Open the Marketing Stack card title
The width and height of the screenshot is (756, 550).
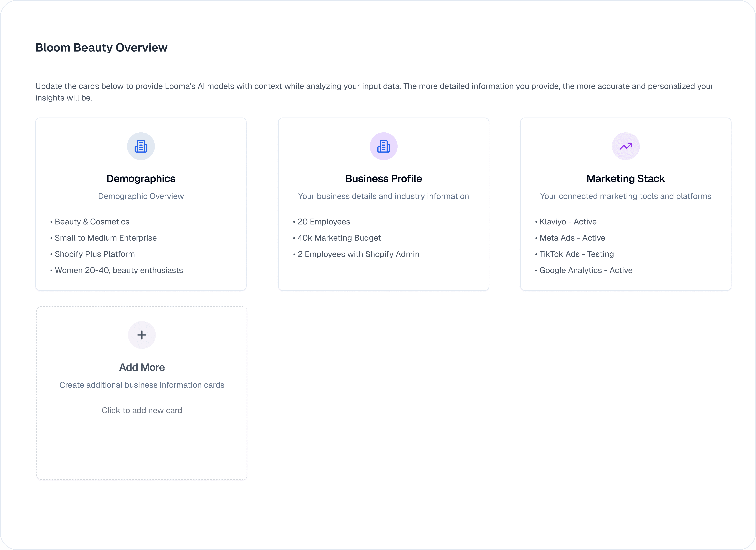[626, 179]
